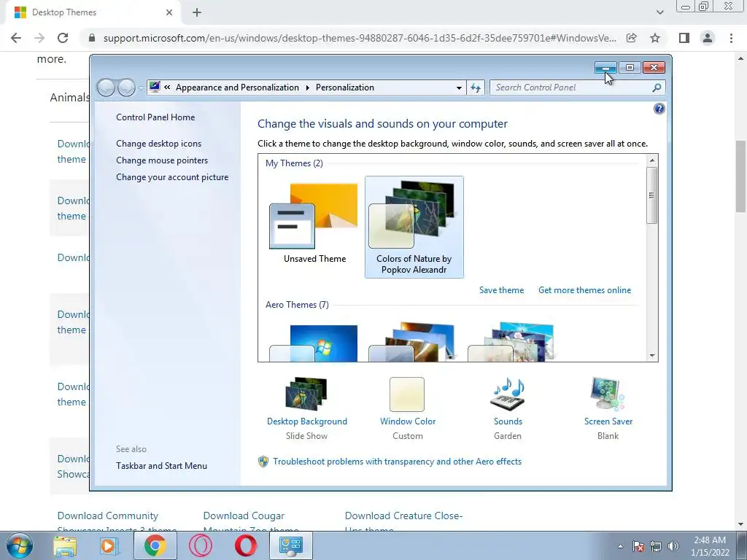Select the Windows 7 Aero theme thumbnail
Viewport: 747px width, 560px height.
[x=314, y=342]
